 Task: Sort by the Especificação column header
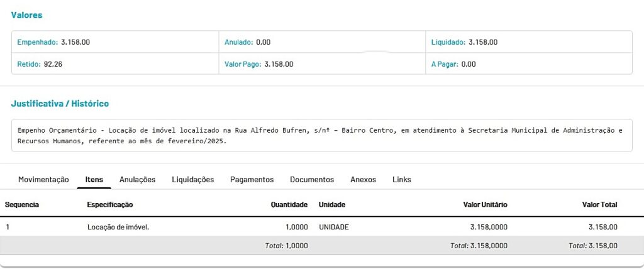point(110,204)
